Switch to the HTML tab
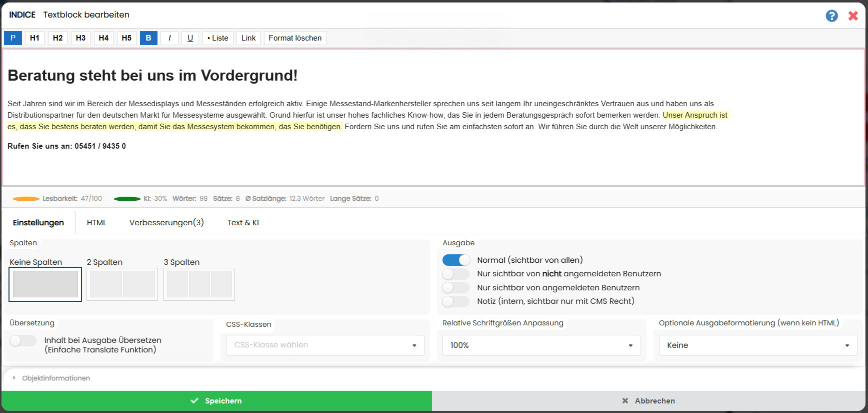This screenshot has width=868, height=413. coord(96,223)
